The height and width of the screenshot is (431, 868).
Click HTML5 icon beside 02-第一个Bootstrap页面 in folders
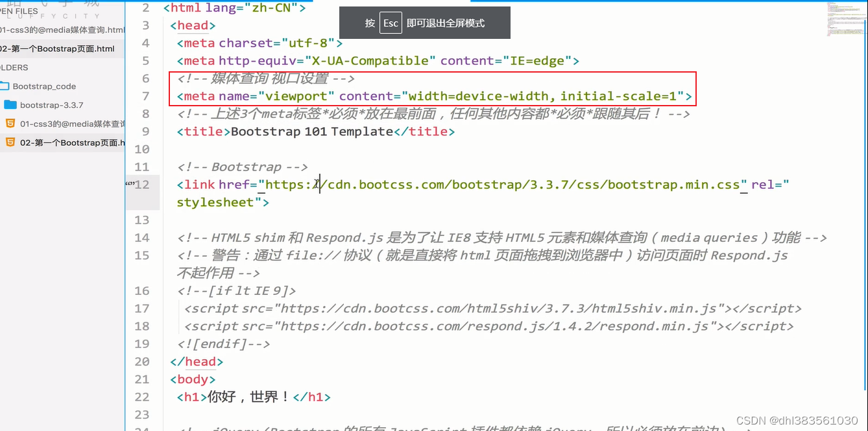tap(10, 143)
